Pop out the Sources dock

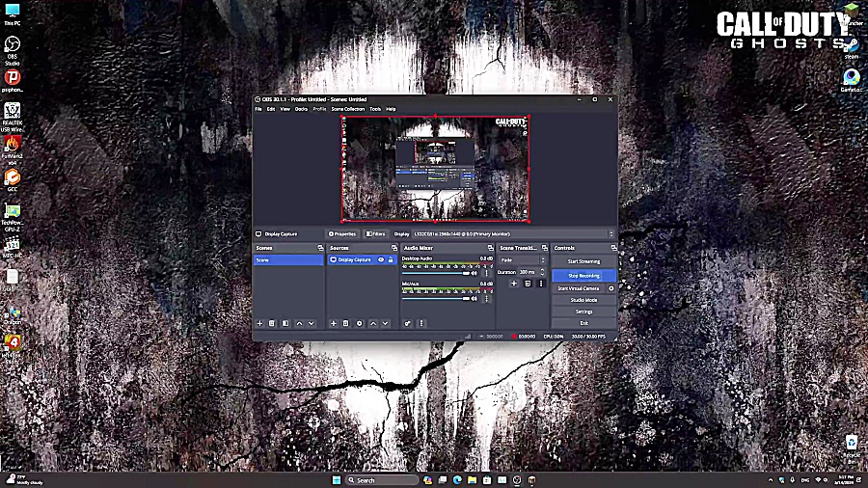(x=394, y=248)
